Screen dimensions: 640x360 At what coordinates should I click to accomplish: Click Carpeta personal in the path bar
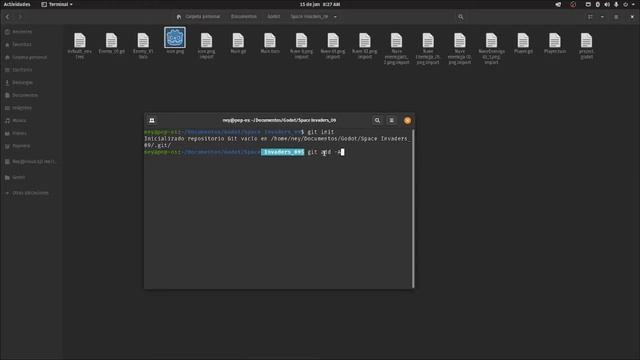click(199, 17)
